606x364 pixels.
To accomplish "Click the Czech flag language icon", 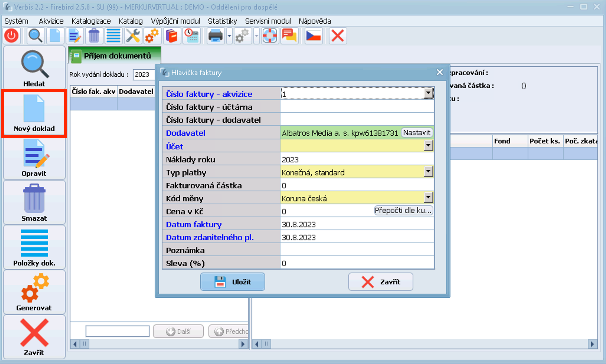I will (x=313, y=36).
